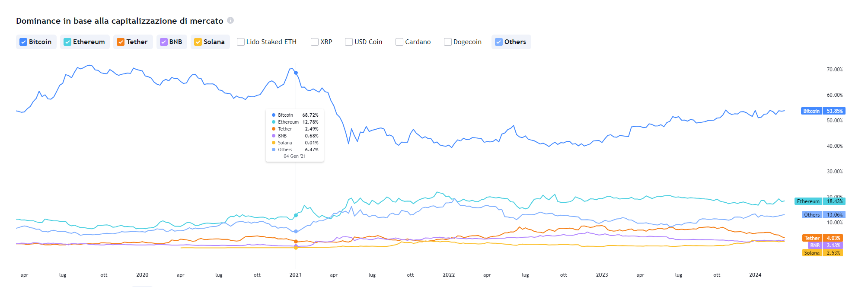Hide the BNB series via its checkbox
Screen dimensions: 868x287
164,42
